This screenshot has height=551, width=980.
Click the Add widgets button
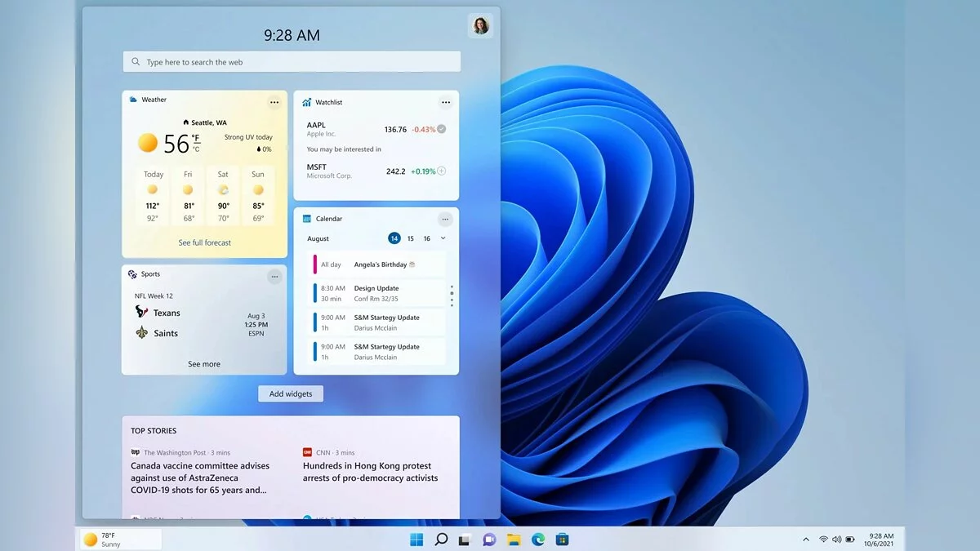pos(291,393)
